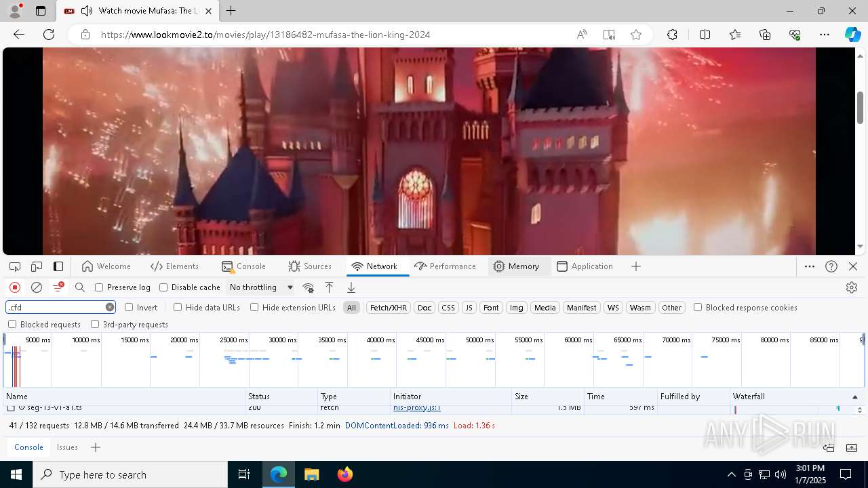Image resolution: width=868 pixels, height=488 pixels.
Task: Activate Read aloud icon
Action: (x=582, y=35)
